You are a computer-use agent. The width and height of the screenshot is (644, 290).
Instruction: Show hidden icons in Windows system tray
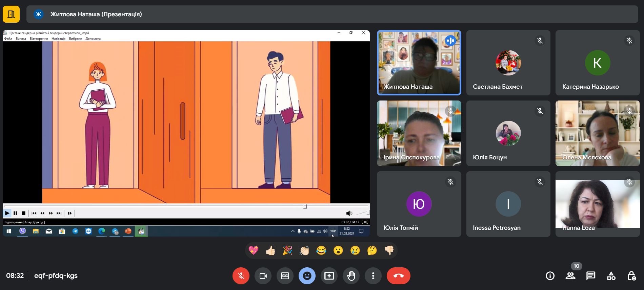293,231
